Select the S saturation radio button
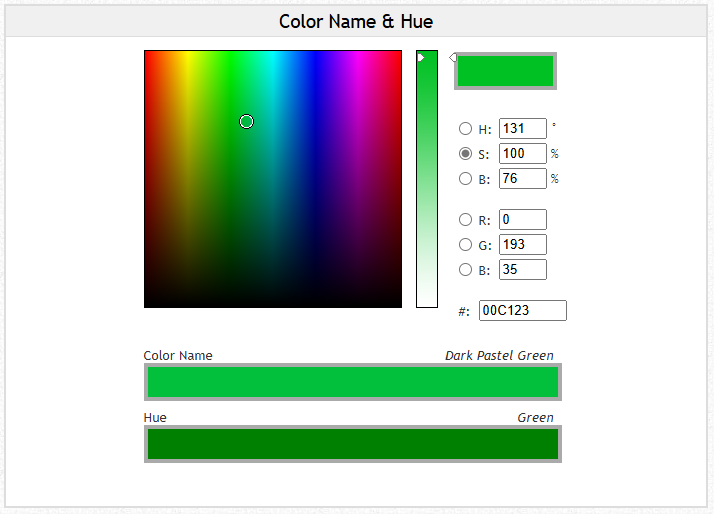The width and height of the screenshot is (714, 514). click(465, 154)
